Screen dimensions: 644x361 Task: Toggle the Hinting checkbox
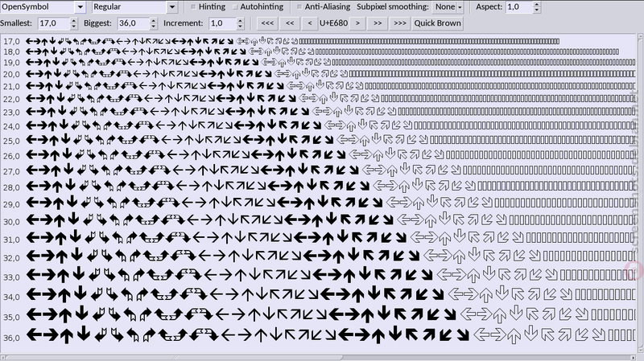pyautogui.click(x=193, y=6)
